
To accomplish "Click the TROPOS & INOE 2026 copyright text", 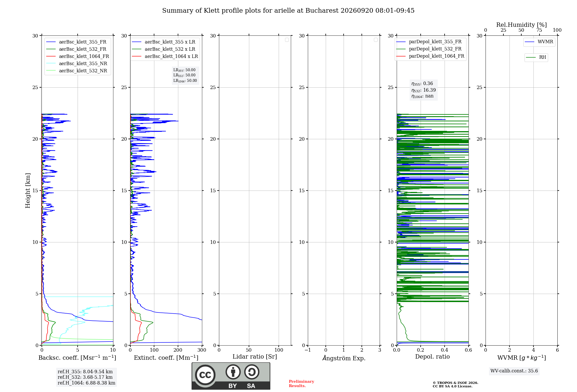I will 456,383.
